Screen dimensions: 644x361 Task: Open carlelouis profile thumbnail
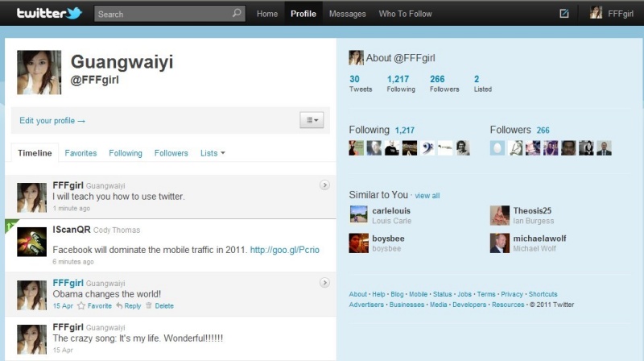click(358, 214)
